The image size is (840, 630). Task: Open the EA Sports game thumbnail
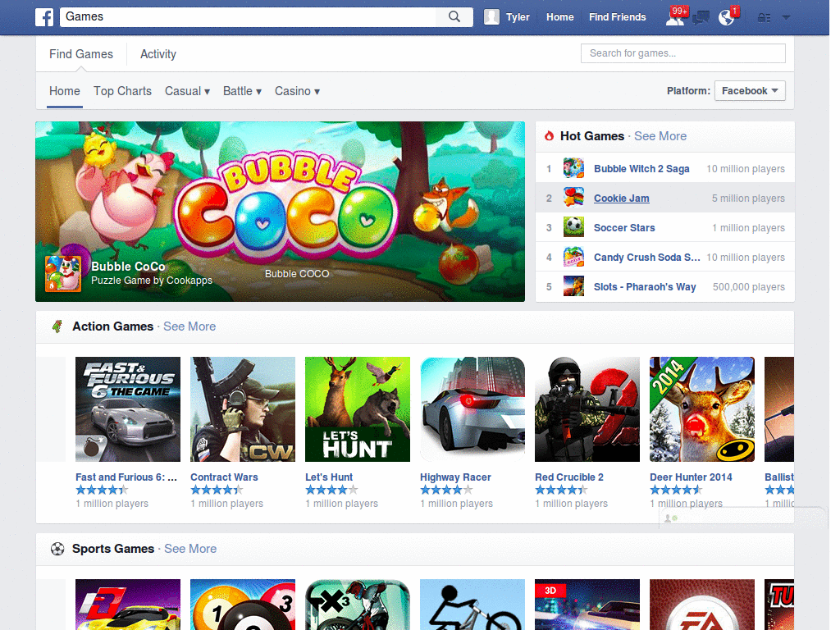(702, 605)
